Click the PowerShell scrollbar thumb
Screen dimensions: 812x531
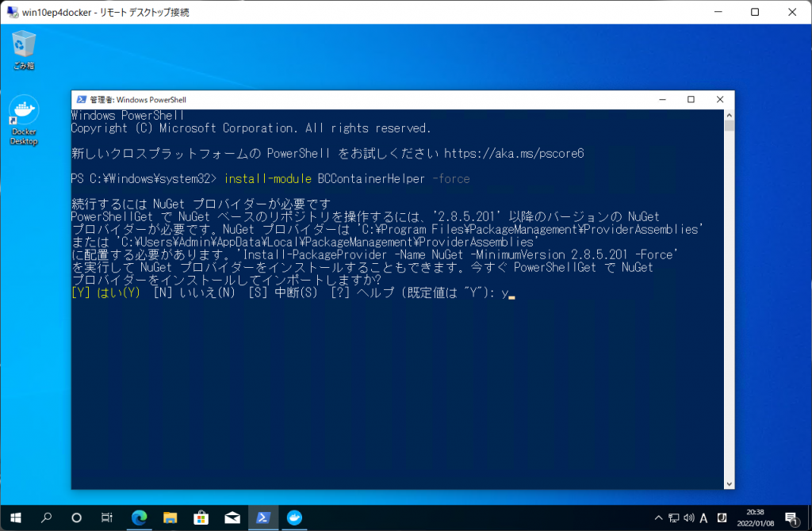coord(730,126)
